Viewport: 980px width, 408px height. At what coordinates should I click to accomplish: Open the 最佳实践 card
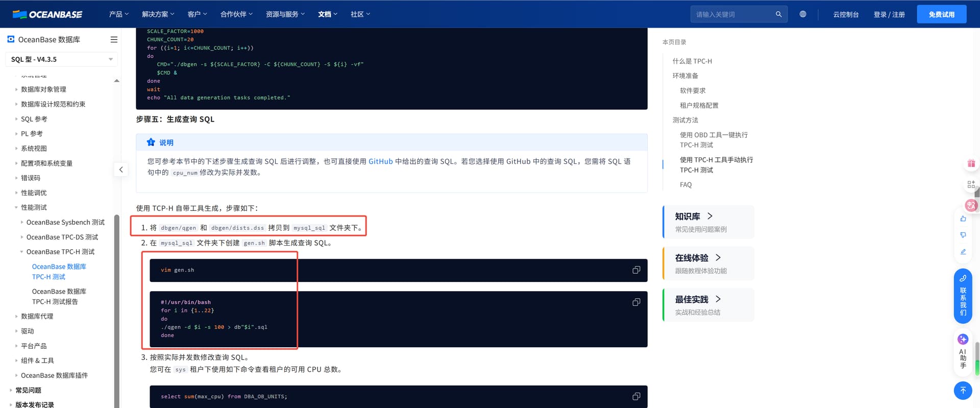coord(708,305)
